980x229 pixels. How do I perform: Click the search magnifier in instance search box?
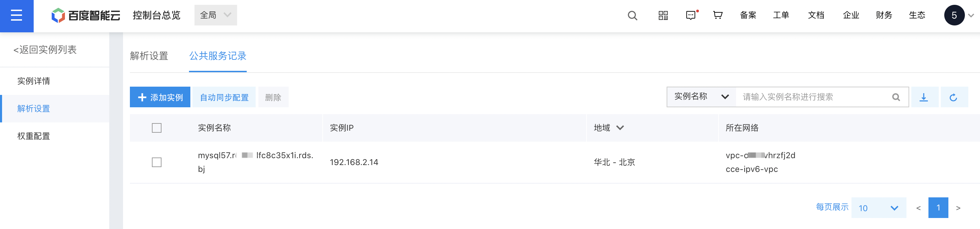tap(896, 97)
